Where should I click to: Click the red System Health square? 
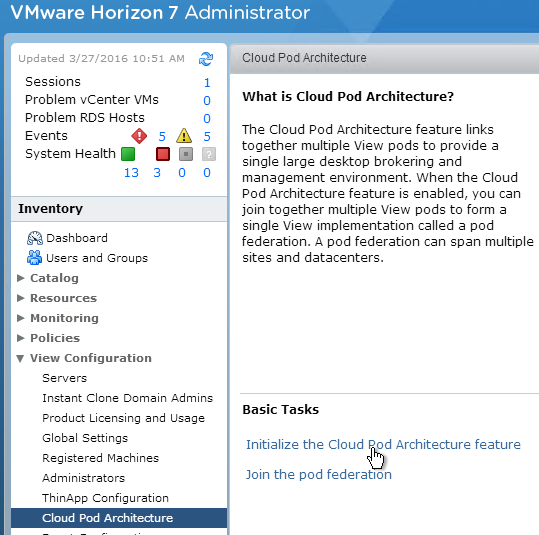click(163, 154)
